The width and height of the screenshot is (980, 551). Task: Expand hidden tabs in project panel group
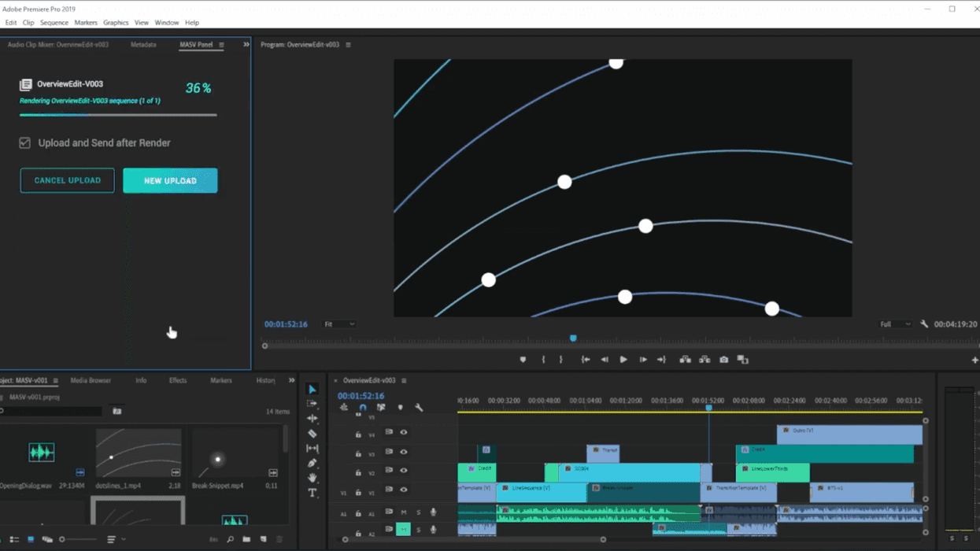[291, 381]
